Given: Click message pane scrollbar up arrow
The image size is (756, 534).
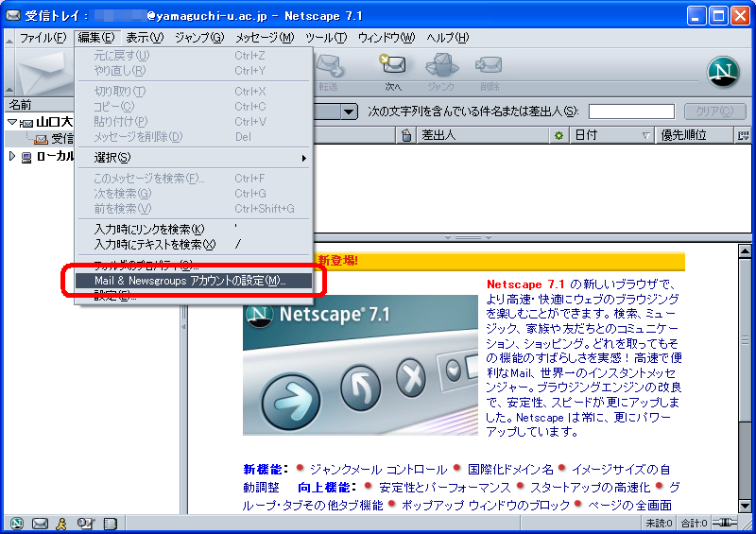Looking at the screenshot, I should pos(745,250).
